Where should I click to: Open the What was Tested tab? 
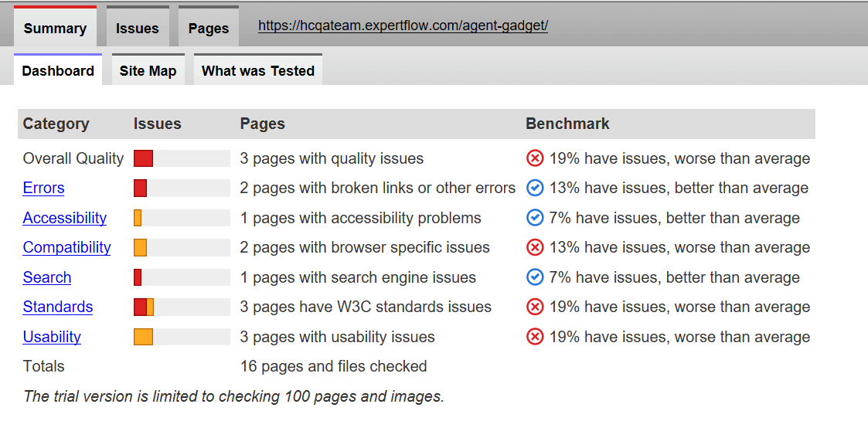pos(257,71)
